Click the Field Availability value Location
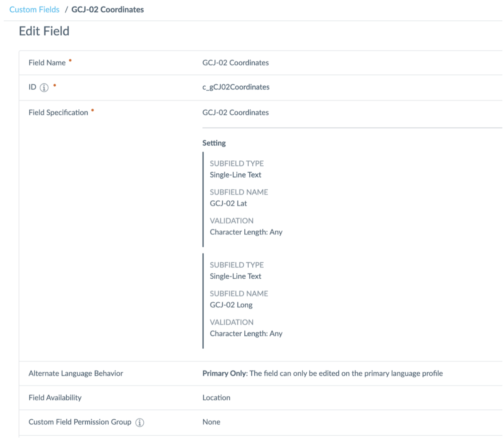 coord(216,398)
